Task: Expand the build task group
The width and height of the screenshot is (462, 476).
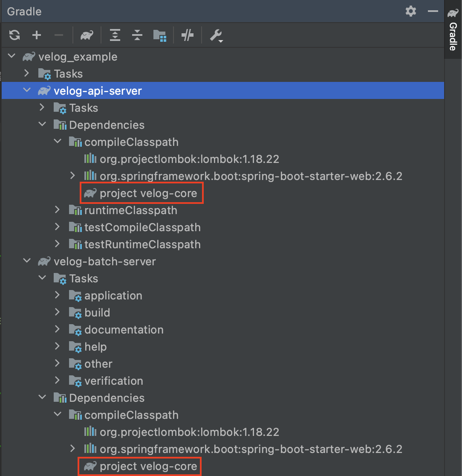Action: [58, 312]
